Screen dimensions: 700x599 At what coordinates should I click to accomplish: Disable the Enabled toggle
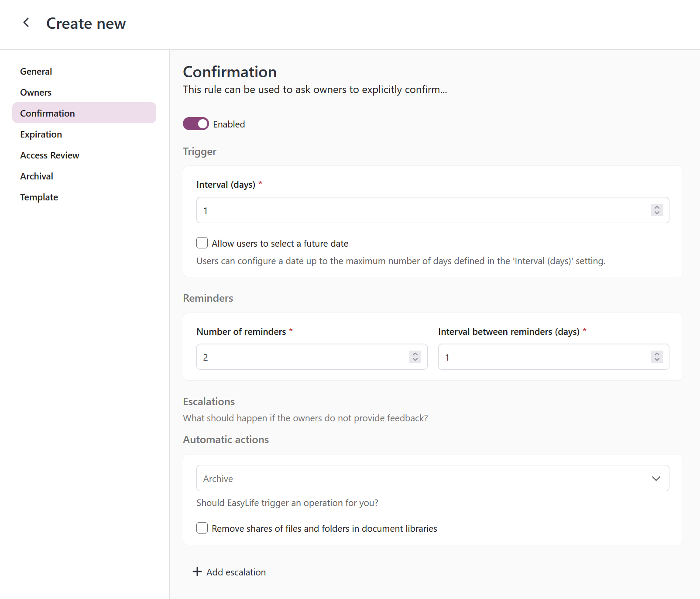196,124
